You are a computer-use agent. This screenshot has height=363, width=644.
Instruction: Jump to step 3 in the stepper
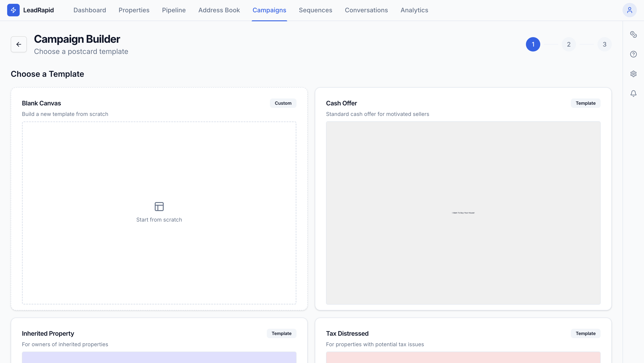[x=604, y=44]
